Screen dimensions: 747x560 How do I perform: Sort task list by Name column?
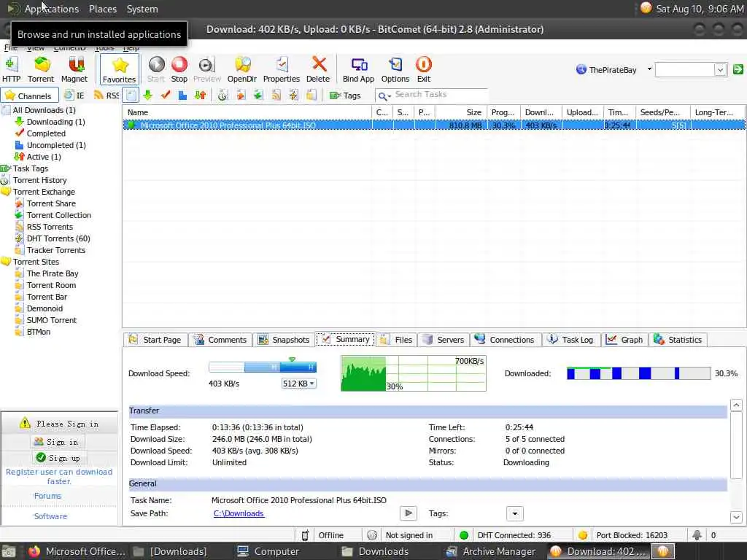pyautogui.click(x=247, y=112)
